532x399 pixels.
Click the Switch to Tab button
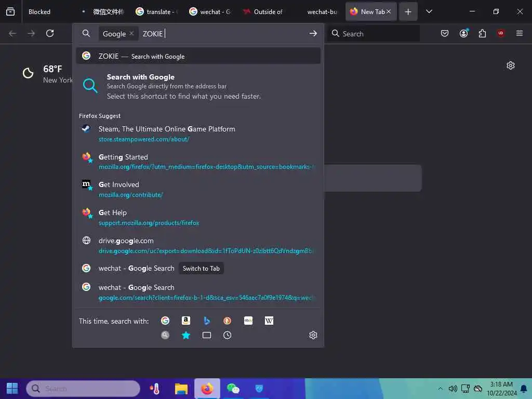[201, 269]
